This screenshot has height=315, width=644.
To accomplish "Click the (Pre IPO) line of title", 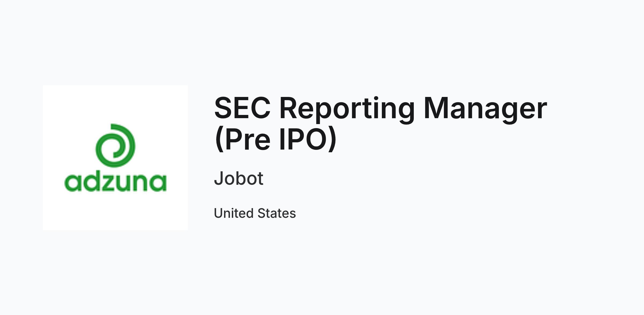I will (x=276, y=139).
